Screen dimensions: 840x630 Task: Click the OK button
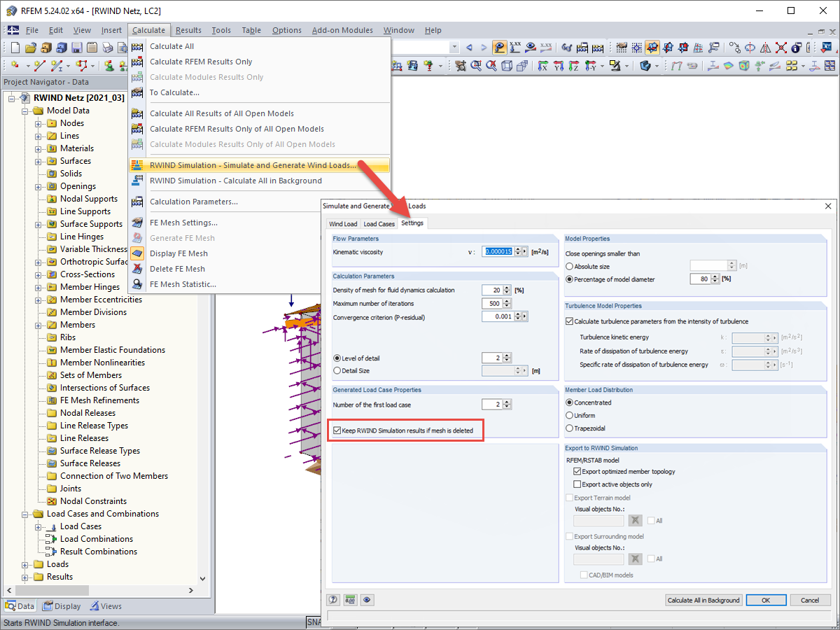coord(766,600)
